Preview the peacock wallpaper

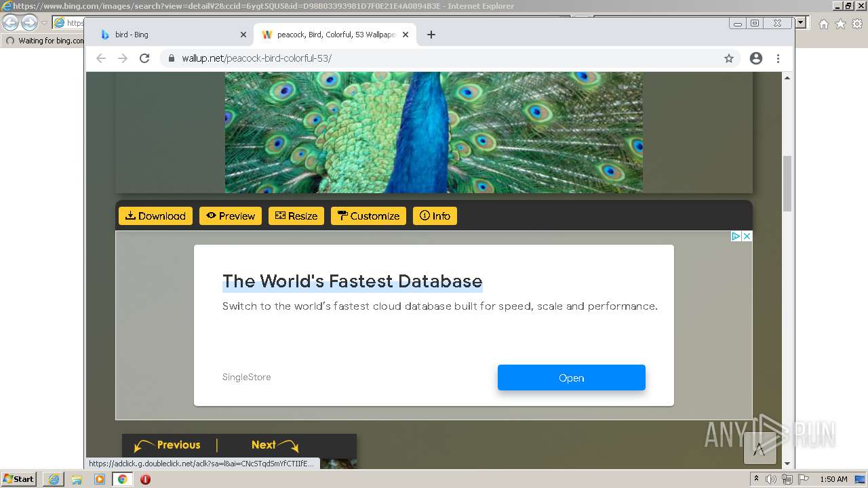click(231, 216)
